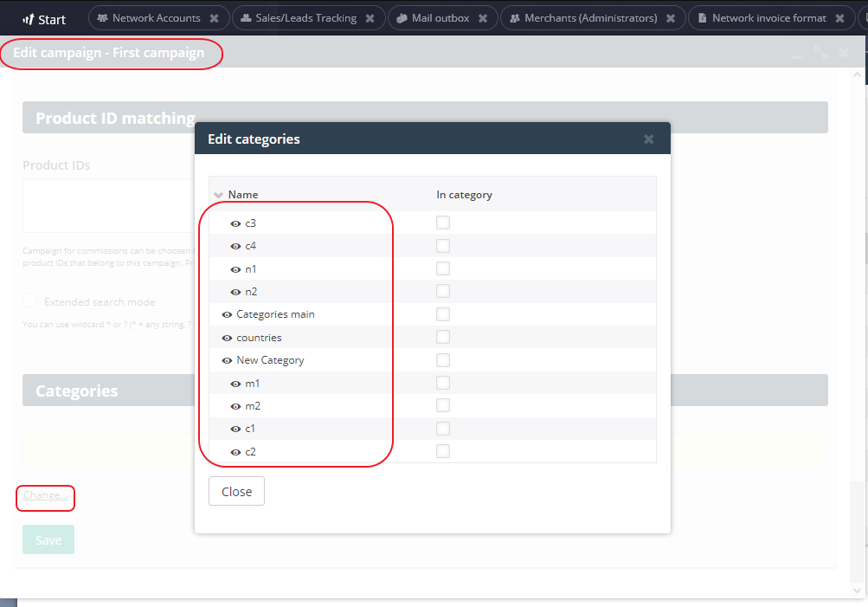Click the eye icon next to countries
The height and width of the screenshot is (607, 868).
click(227, 338)
